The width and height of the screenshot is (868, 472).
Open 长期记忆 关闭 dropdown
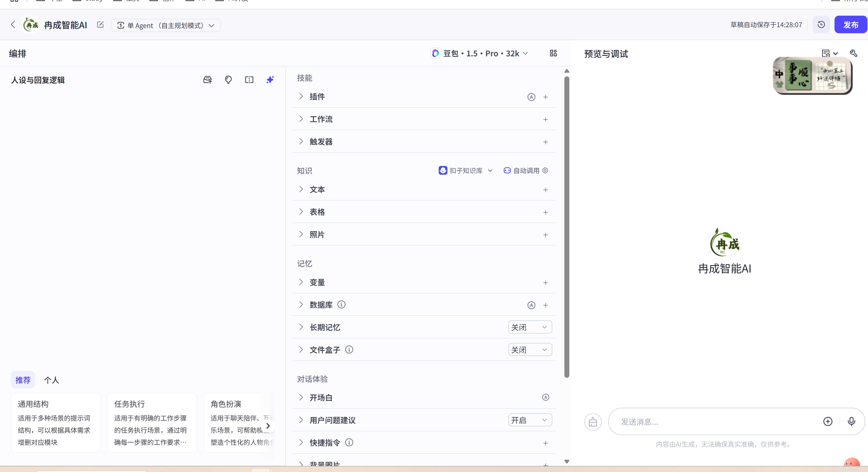tap(530, 327)
